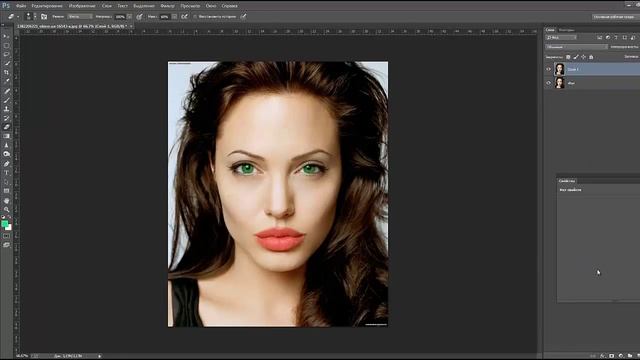Select the Rectangular Marquee tool
The width and height of the screenshot is (640, 360).
(7, 45)
